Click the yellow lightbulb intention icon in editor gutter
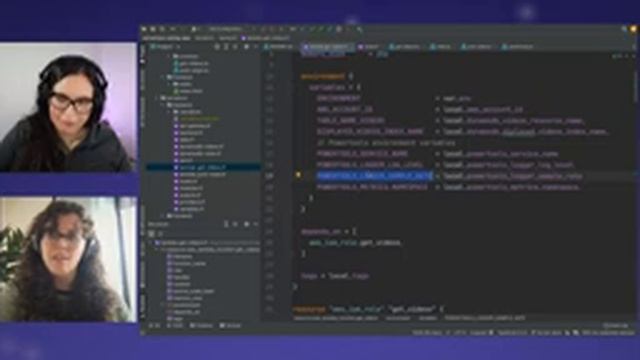The height and width of the screenshot is (360, 640). [x=298, y=175]
